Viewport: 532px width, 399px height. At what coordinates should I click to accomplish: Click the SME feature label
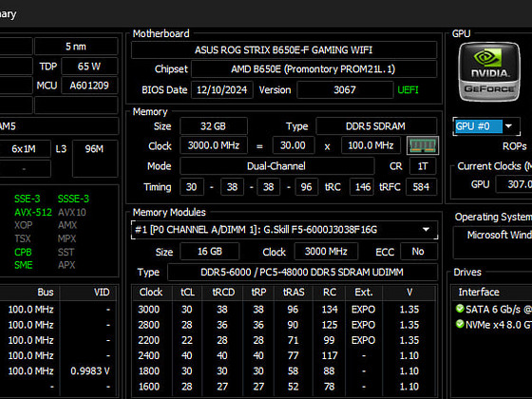24,265
